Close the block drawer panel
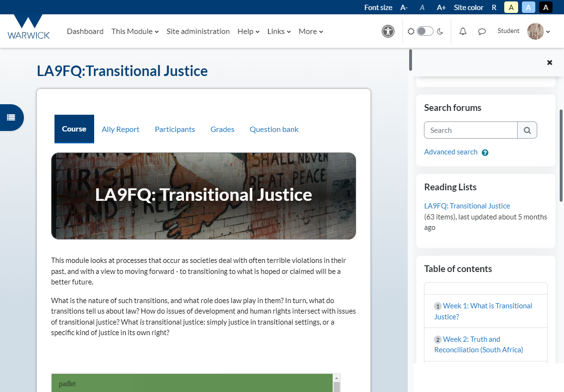 tap(549, 63)
